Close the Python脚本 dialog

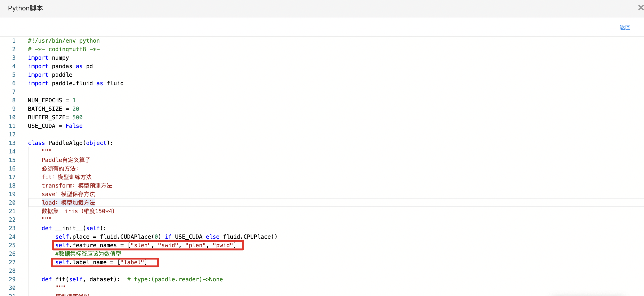tap(640, 8)
